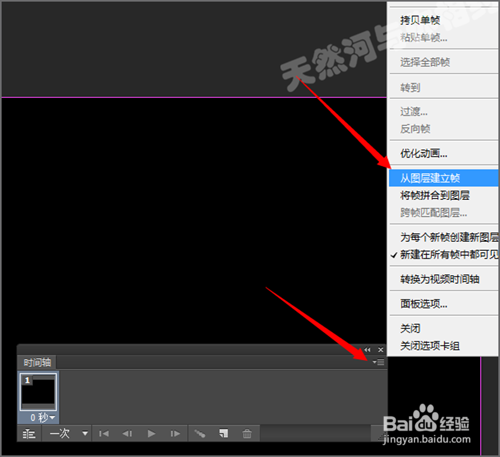Delete the selected frame with trash icon
Image resolution: width=500 pixels, height=457 pixels.
[x=247, y=434]
